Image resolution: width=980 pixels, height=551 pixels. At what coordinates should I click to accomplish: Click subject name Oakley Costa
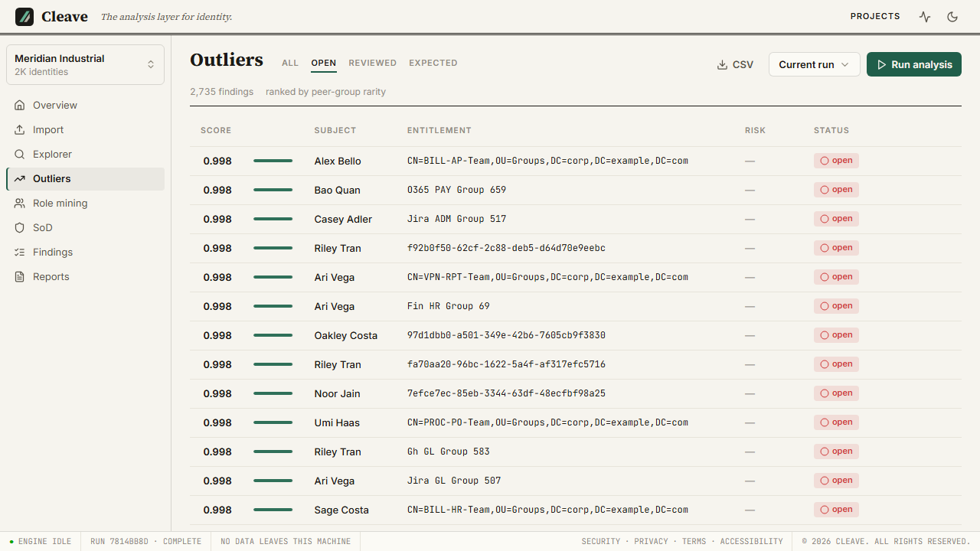pos(346,335)
